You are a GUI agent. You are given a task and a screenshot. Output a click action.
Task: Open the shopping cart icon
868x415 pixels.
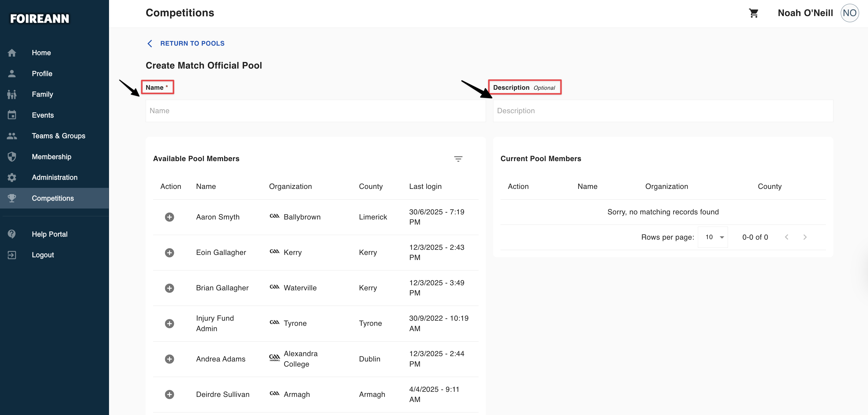point(753,13)
